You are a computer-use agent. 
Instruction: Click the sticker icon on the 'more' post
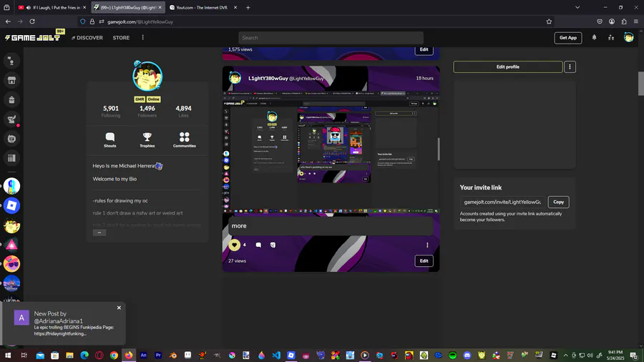[x=273, y=245]
